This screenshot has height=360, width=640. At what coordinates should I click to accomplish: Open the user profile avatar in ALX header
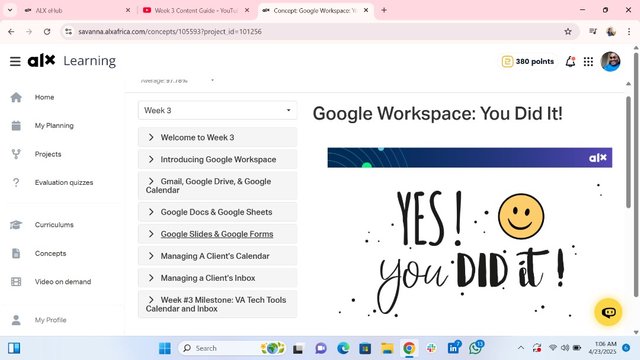coord(610,62)
